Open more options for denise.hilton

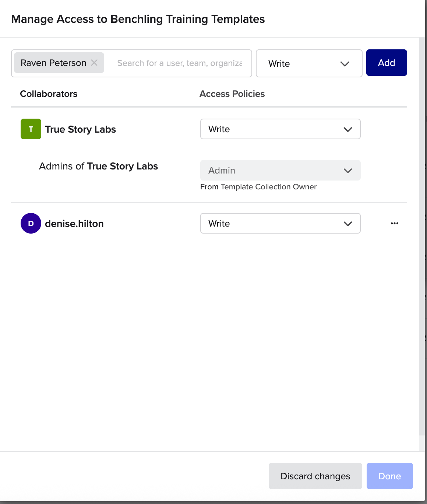tap(395, 224)
